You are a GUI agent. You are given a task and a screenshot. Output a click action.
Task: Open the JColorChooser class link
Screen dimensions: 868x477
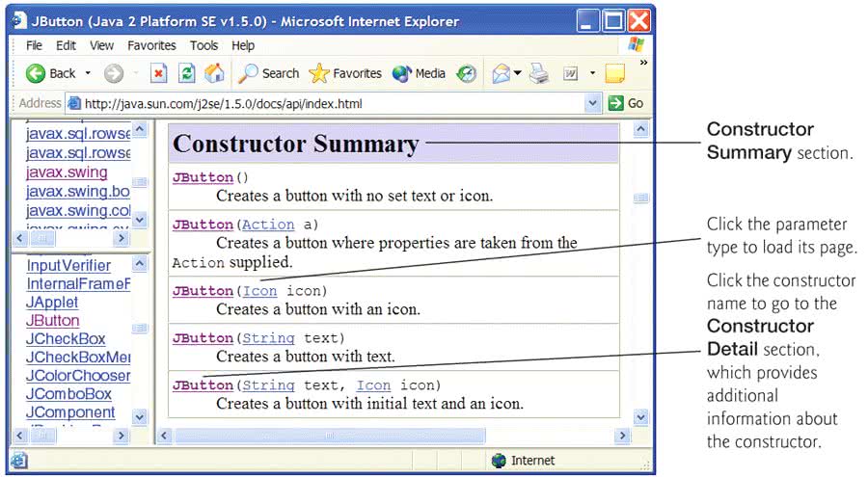coord(79,376)
